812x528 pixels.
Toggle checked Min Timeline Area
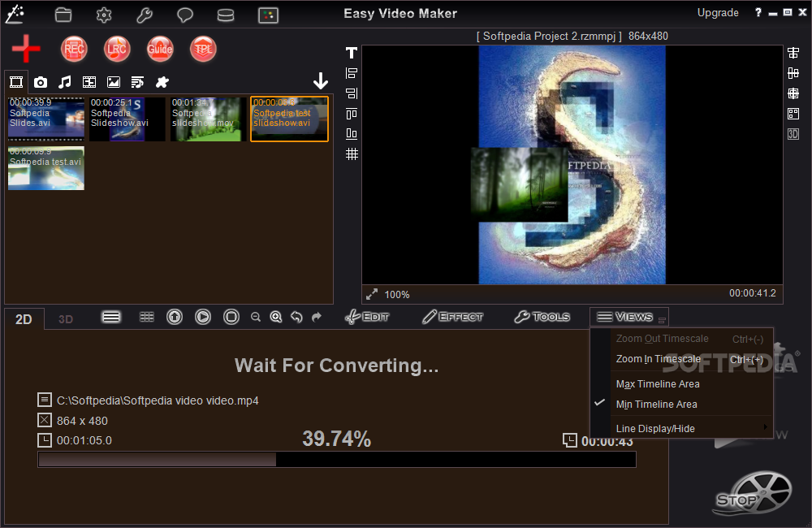point(682,405)
